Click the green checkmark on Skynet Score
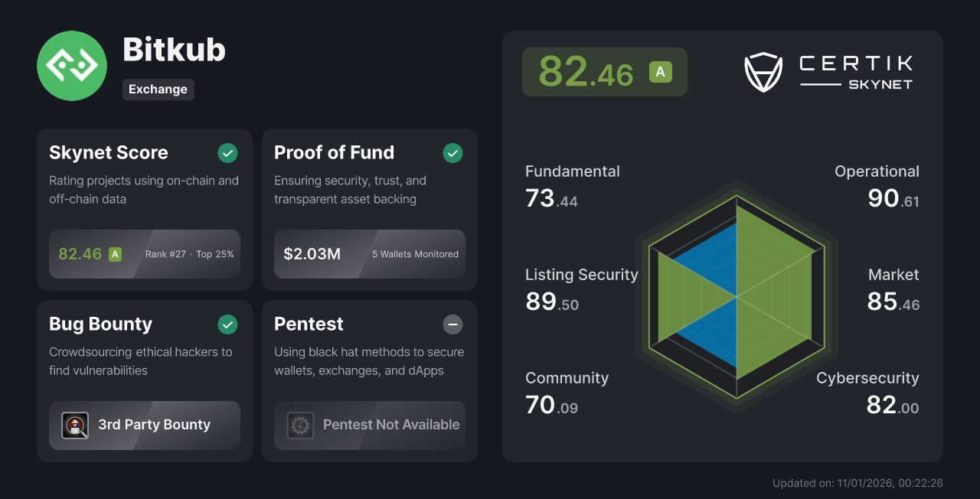 pyautogui.click(x=227, y=153)
